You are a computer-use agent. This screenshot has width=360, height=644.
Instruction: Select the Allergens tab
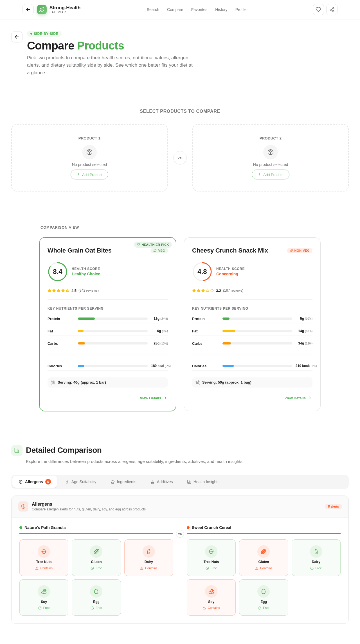[x=35, y=482]
